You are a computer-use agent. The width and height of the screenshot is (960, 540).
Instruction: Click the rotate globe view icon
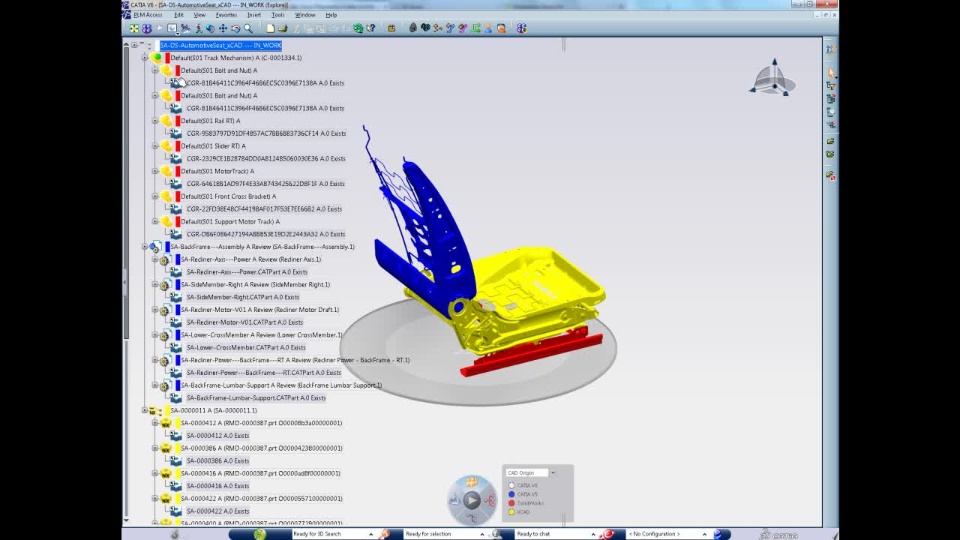pyautogui.click(x=210, y=28)
